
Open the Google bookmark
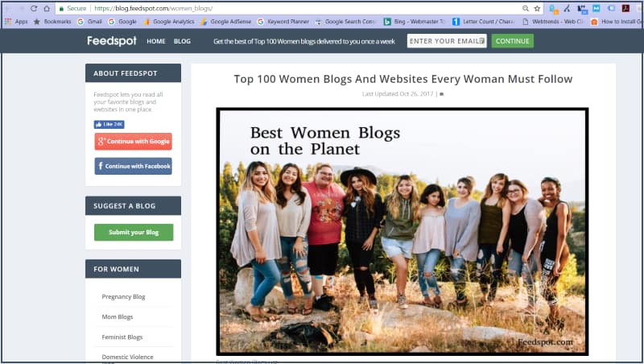click(x=122, y=22)
